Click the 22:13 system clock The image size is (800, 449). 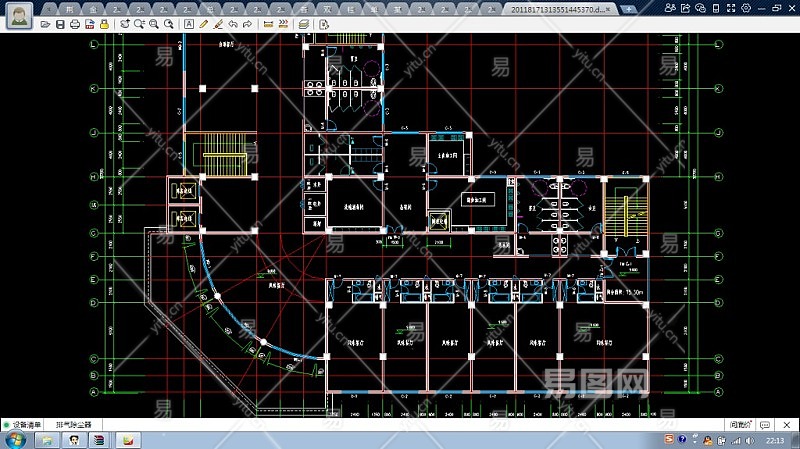click(x=775, y=440)
